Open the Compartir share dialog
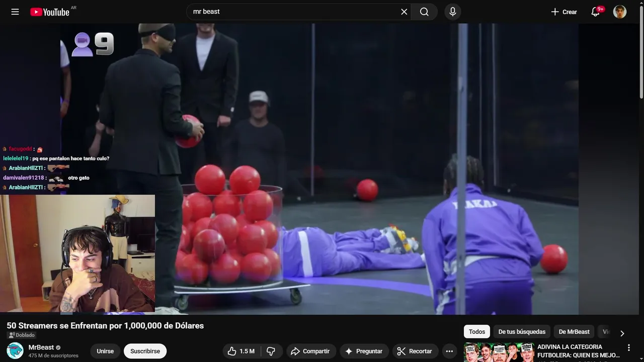Viewport: 644px width, 362px height. (x=310, y=351)
